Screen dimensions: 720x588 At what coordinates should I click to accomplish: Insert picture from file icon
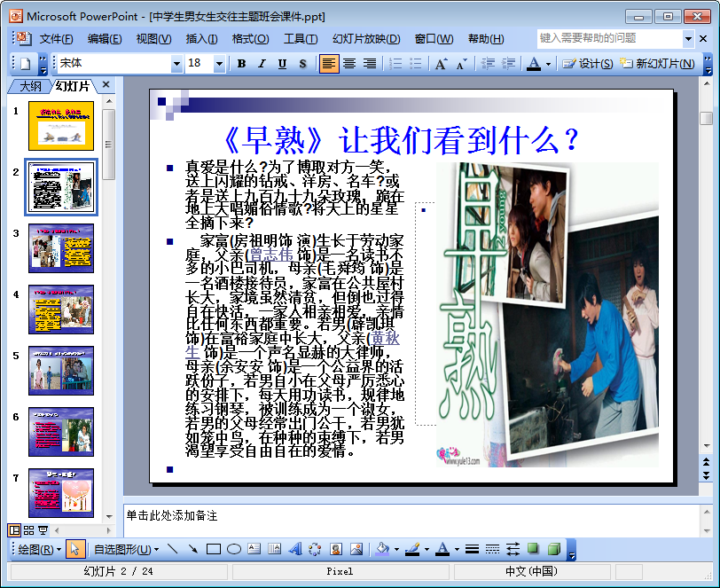356,549
